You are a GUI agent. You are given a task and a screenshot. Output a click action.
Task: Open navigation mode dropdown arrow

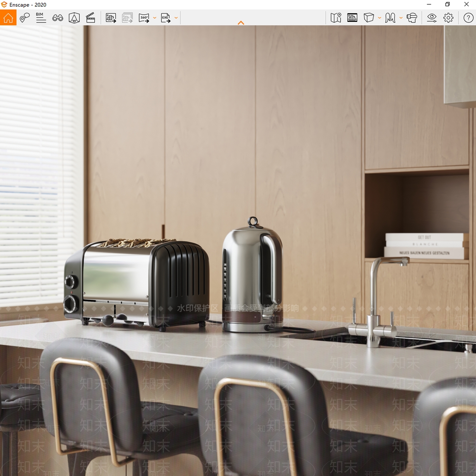401,18
